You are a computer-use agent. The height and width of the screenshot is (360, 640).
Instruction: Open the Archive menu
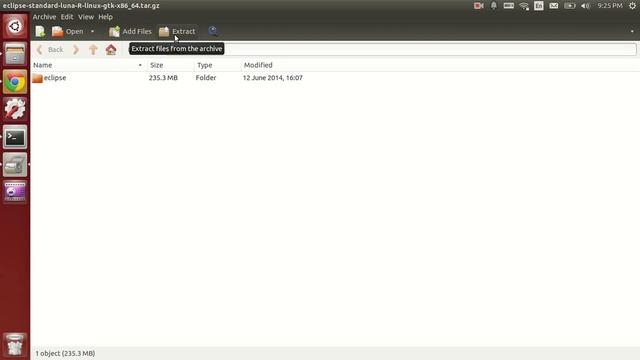click(44, 17)
